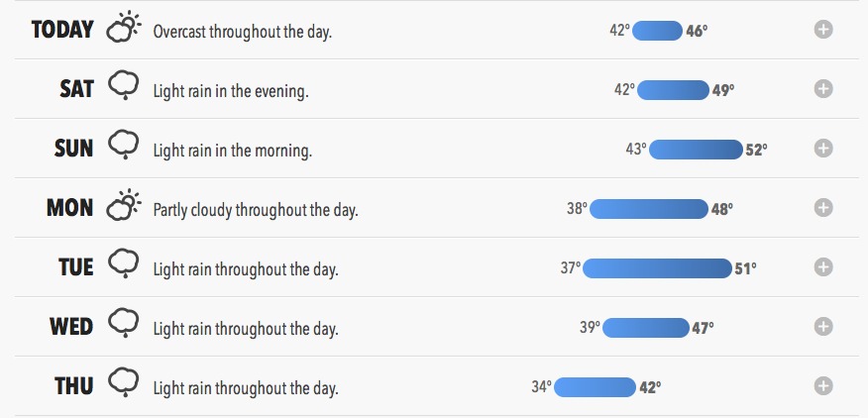Expand Today's forecast with plus button
868x418 pixels.
[822, 30]
